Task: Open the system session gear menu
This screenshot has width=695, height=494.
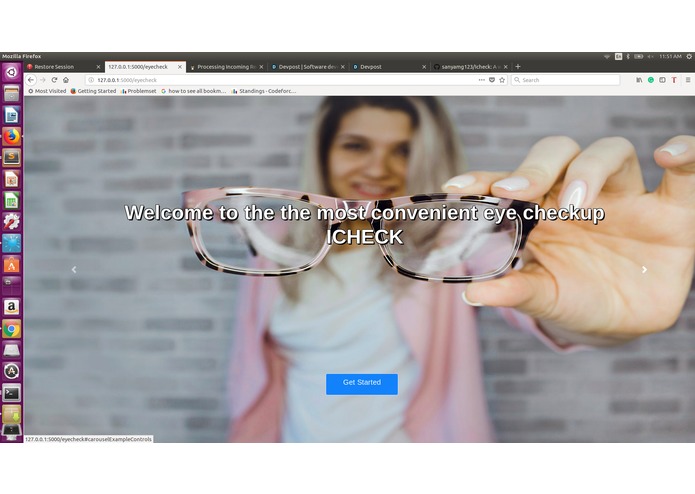Action: [689, 56]
